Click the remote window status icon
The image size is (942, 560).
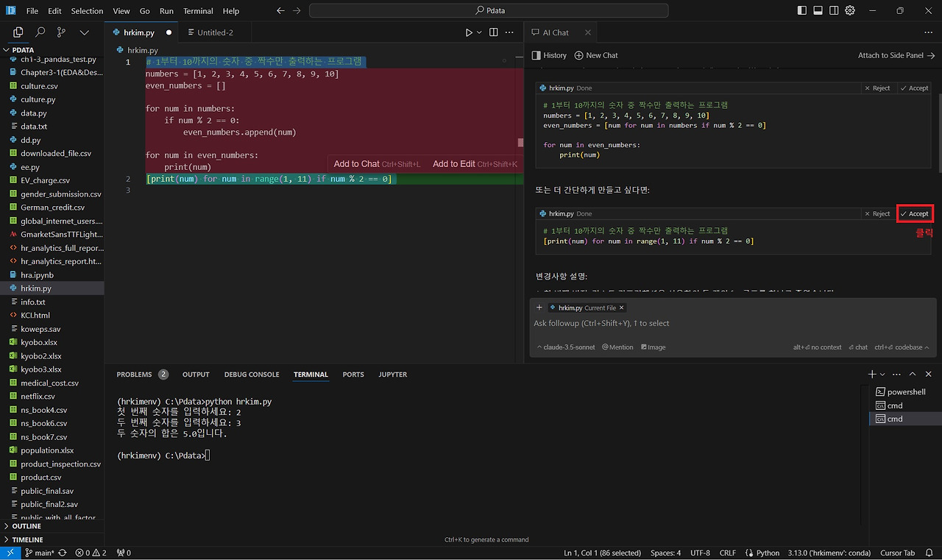(x=10, y=553)
